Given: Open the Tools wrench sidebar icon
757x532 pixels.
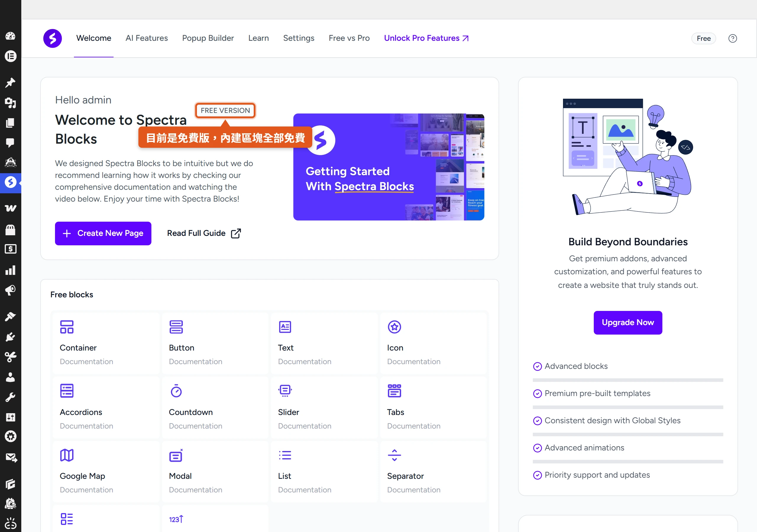Looking at the screenshot, I should click(x=10, y=397).
